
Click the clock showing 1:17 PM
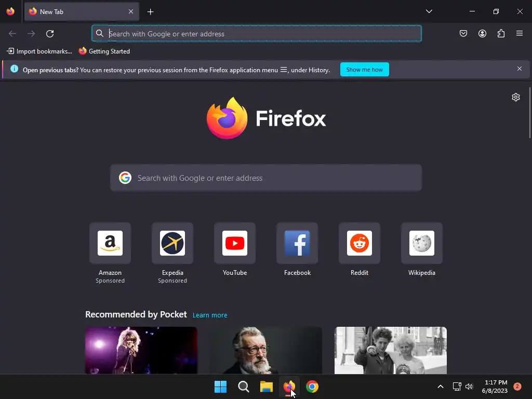pyautogui.click(x=495, y=387)
